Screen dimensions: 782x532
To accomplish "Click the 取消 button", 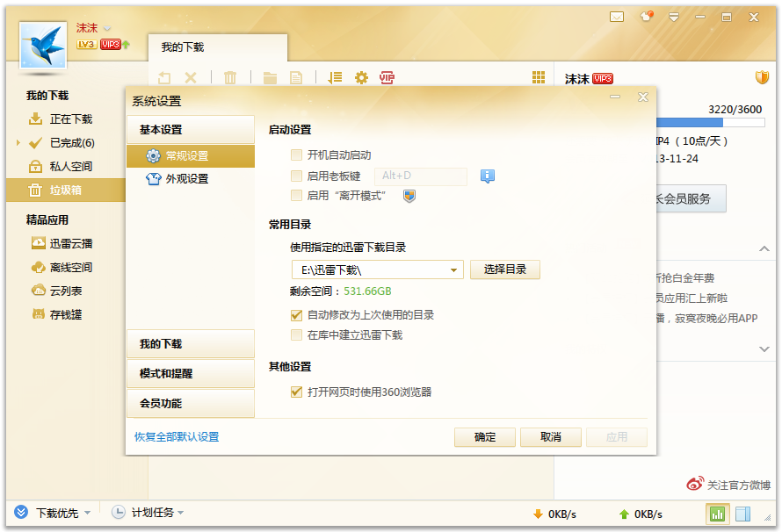I will point(551,437).
